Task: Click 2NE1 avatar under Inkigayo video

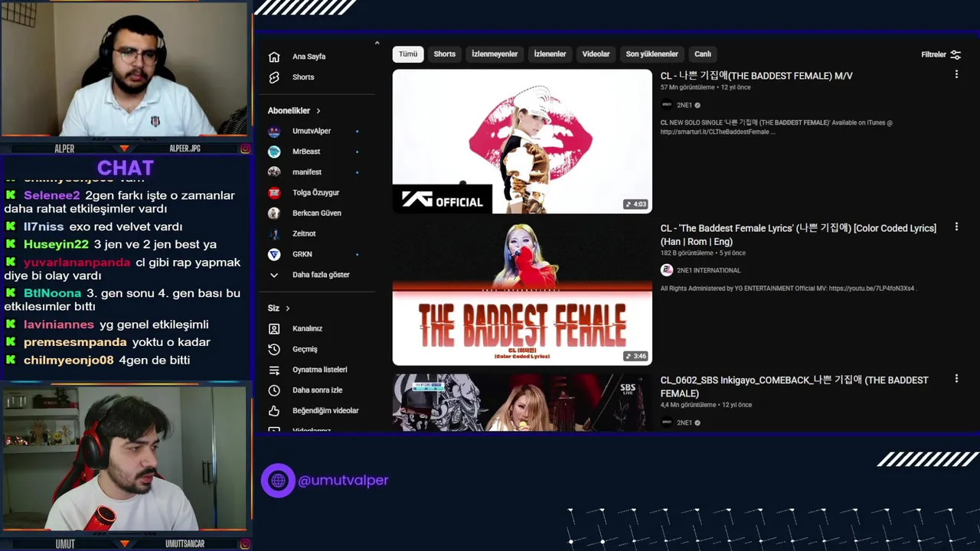Action: pyautogui.click(x=667, y=422)
